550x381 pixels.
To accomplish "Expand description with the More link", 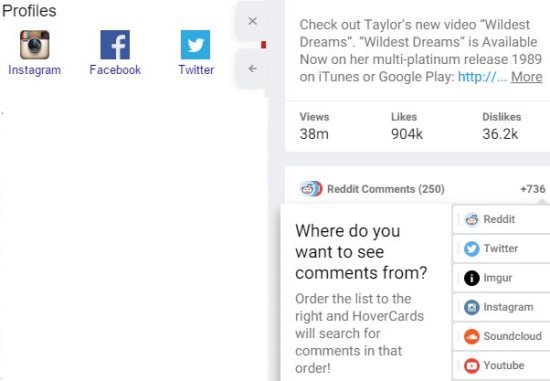I will [x=526, y=76].
